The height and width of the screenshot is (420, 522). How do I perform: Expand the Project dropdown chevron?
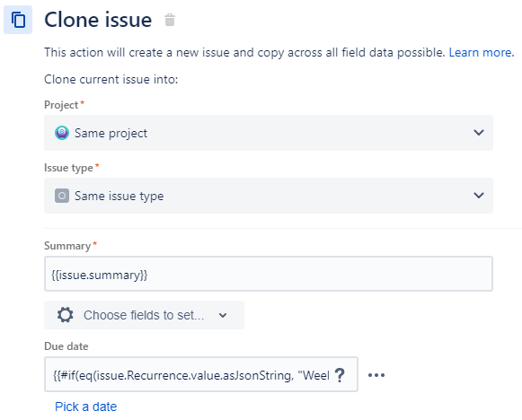[x=479, y=133]
